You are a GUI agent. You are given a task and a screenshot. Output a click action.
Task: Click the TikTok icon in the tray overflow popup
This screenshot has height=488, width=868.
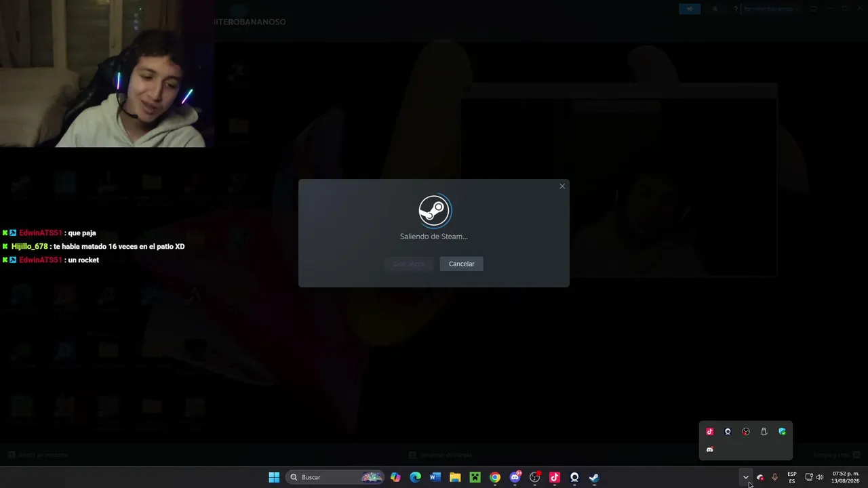(710, 432)
